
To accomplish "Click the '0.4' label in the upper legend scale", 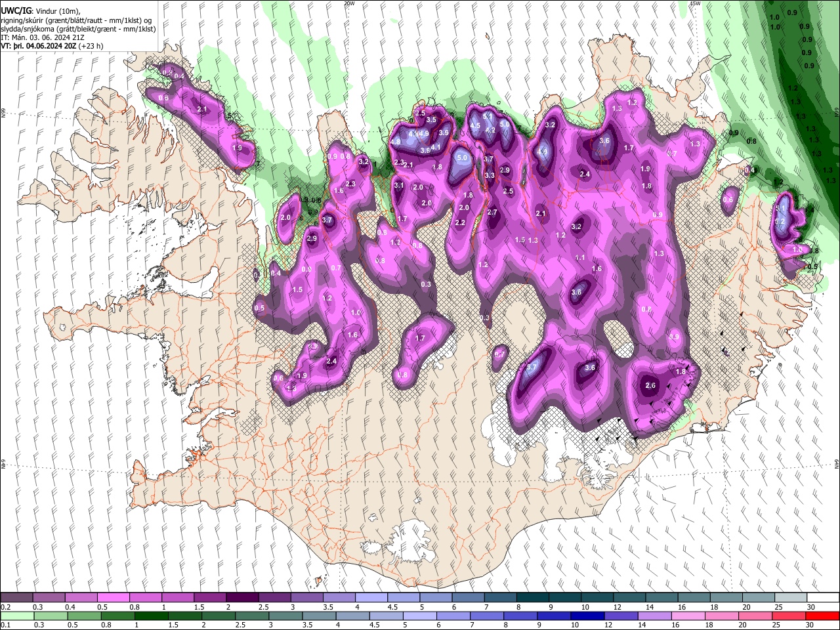I will (x=70, y=607).
